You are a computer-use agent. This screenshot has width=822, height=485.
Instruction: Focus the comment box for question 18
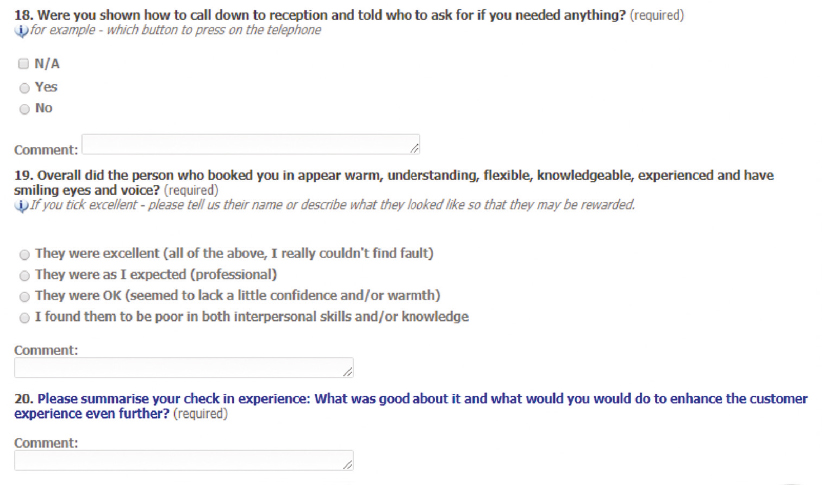pyautogui.click(x=251, y=144)
